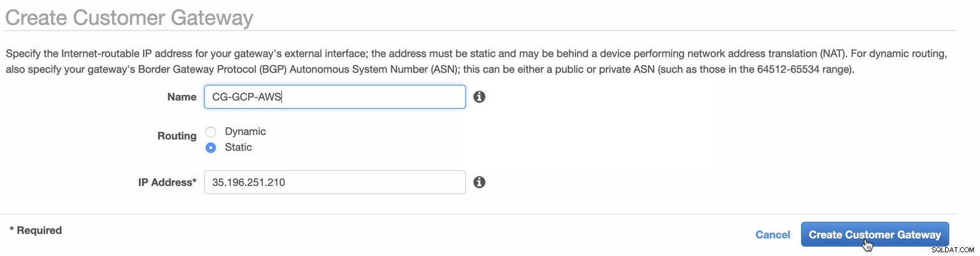Select the Static routing radio button

211,147
